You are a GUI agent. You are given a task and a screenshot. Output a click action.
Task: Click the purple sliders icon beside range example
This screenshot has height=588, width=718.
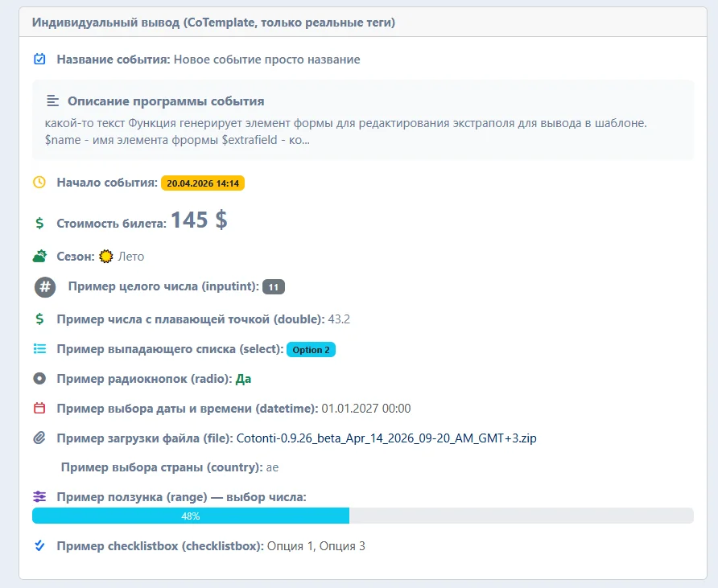[x=39, y=496]
